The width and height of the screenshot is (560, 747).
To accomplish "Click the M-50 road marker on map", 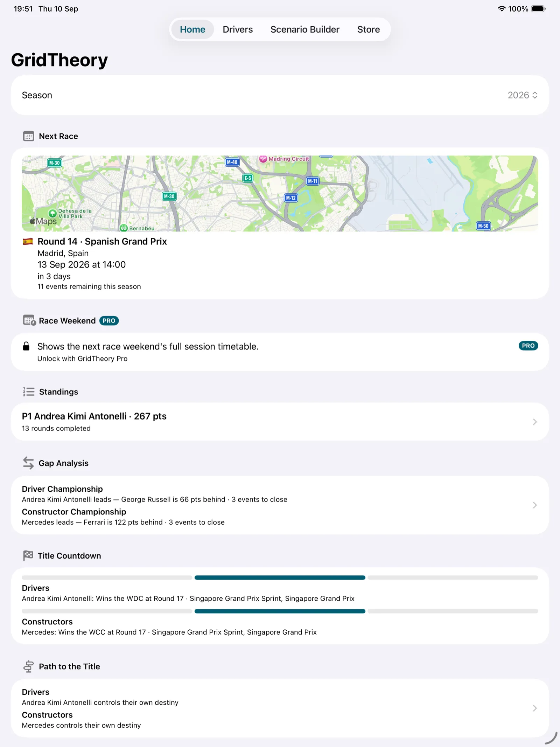I will [483, 226].
